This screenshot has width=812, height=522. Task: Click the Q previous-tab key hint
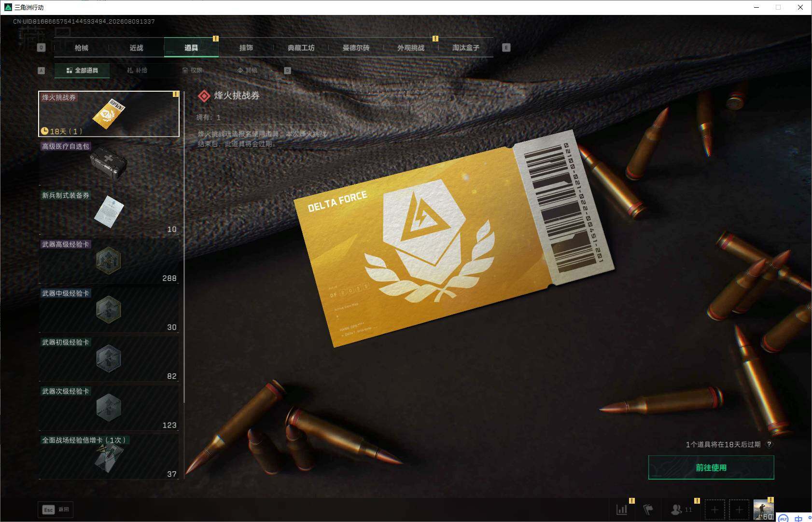click(x=41, y=48)
